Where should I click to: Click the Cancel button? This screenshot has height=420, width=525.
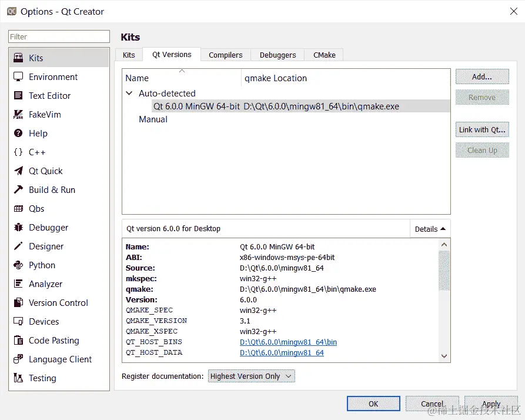tap(432, 404)
